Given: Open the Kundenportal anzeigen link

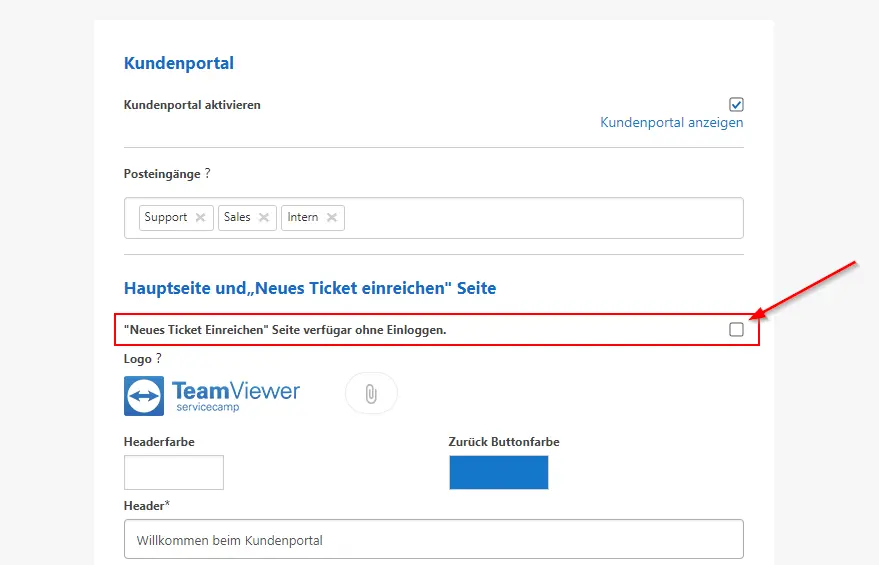Looking at the screenshot, I should 672,122.
